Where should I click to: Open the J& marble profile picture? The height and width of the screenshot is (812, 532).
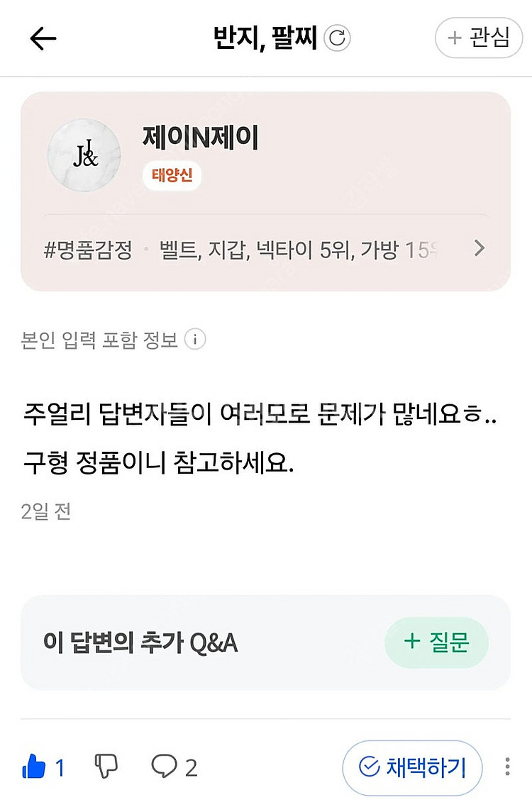click(x=84, y=155)
